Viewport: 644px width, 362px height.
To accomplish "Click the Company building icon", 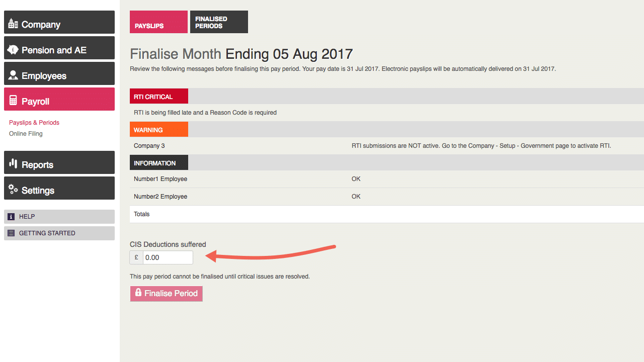I will [13, 24].
